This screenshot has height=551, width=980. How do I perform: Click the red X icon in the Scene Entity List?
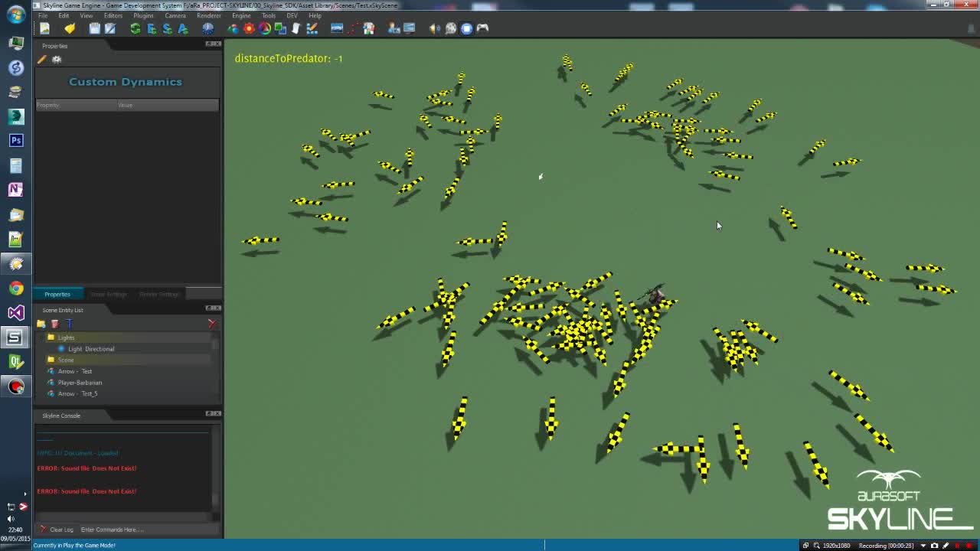[212, 322]
